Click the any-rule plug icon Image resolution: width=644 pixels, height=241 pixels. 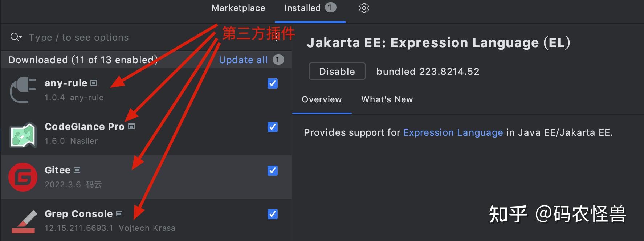click(x=23, y=90)
